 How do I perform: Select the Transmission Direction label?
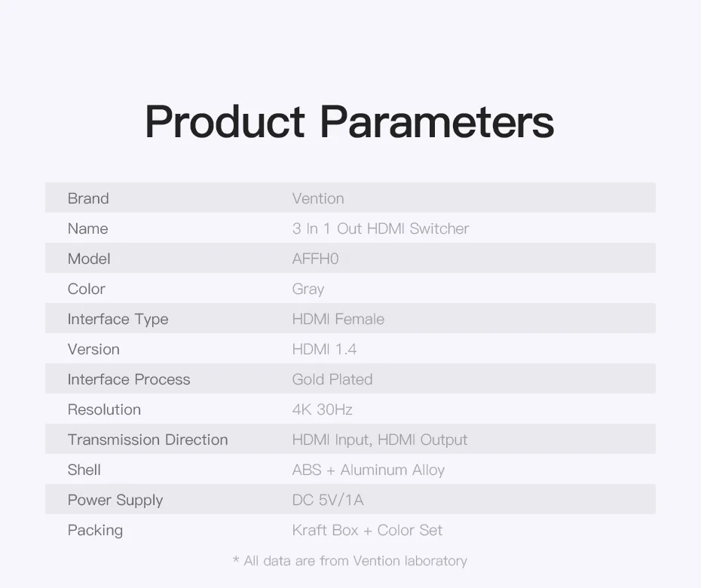pos(148,439)
